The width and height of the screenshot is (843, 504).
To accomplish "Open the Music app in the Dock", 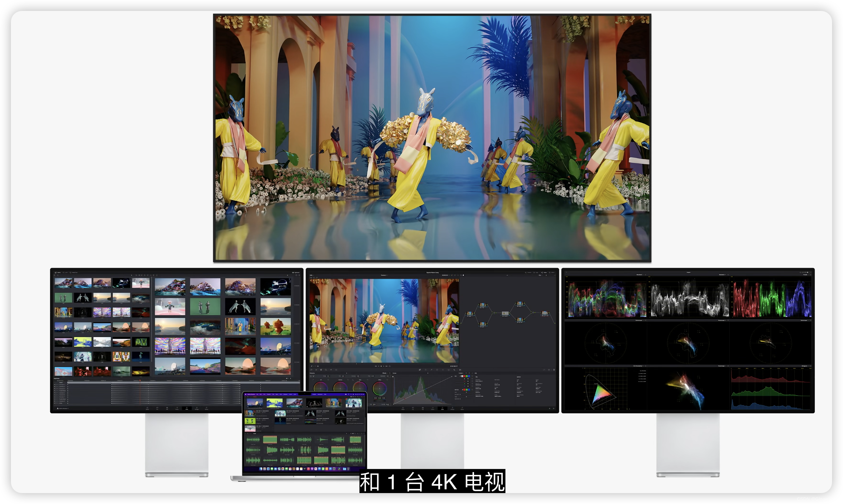I will coord(309,469).
